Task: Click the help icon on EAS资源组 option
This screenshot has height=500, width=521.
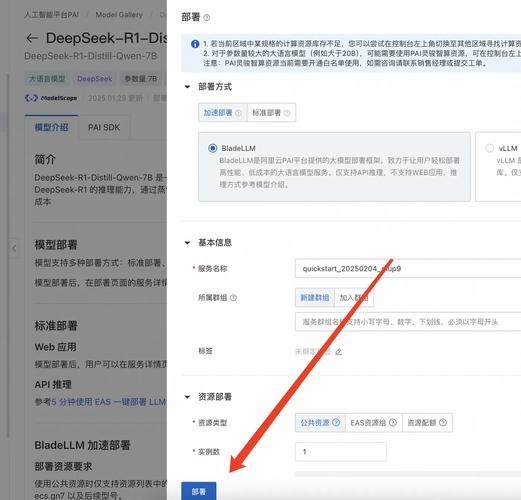Action: tap(393, 422)
